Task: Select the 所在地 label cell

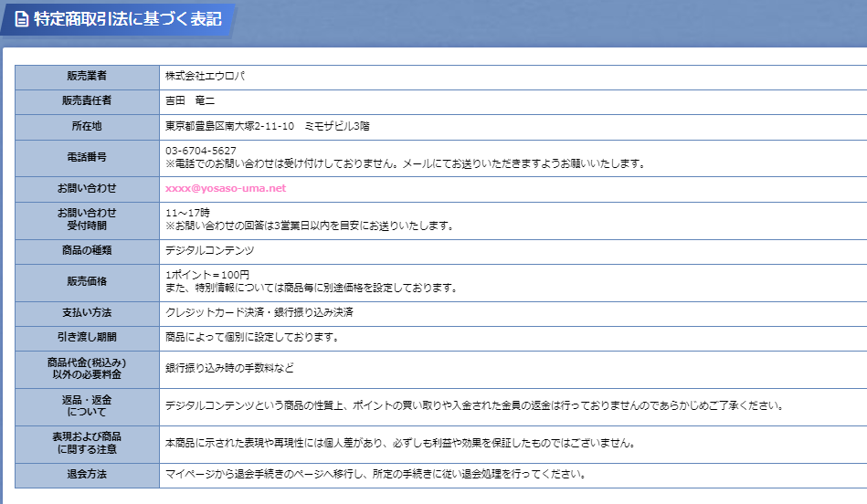Action: [x=87, y=126]
